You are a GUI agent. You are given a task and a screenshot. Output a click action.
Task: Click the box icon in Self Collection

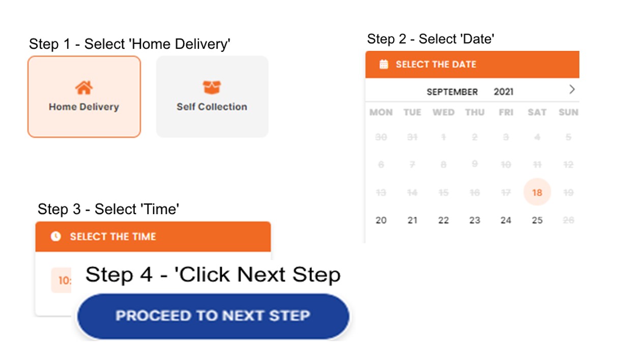pos(212,88)
